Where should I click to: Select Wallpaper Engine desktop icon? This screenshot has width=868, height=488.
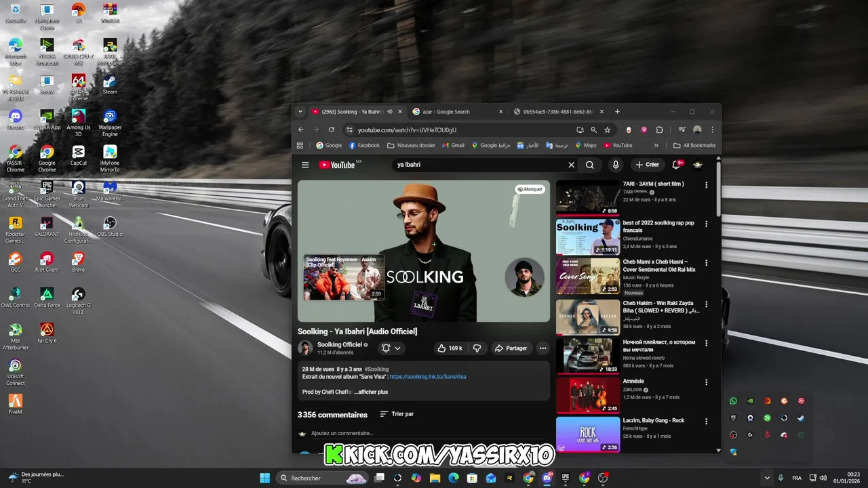[x=110, y=123]
